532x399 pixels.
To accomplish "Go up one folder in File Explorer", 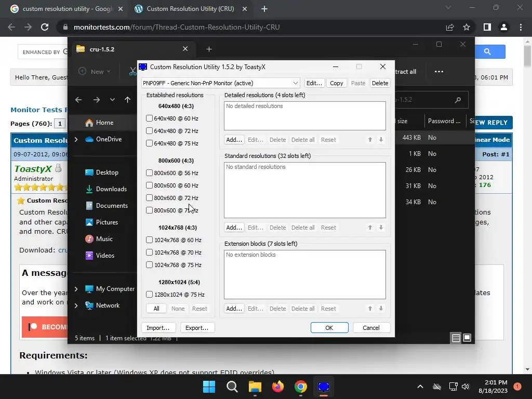I will [127, 100].
